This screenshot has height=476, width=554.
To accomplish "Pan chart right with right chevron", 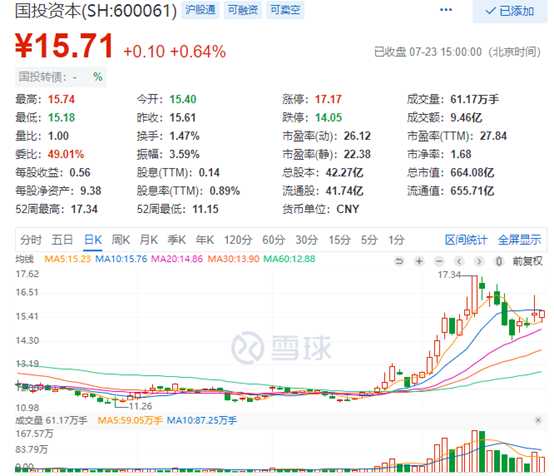I will point(479,261).
